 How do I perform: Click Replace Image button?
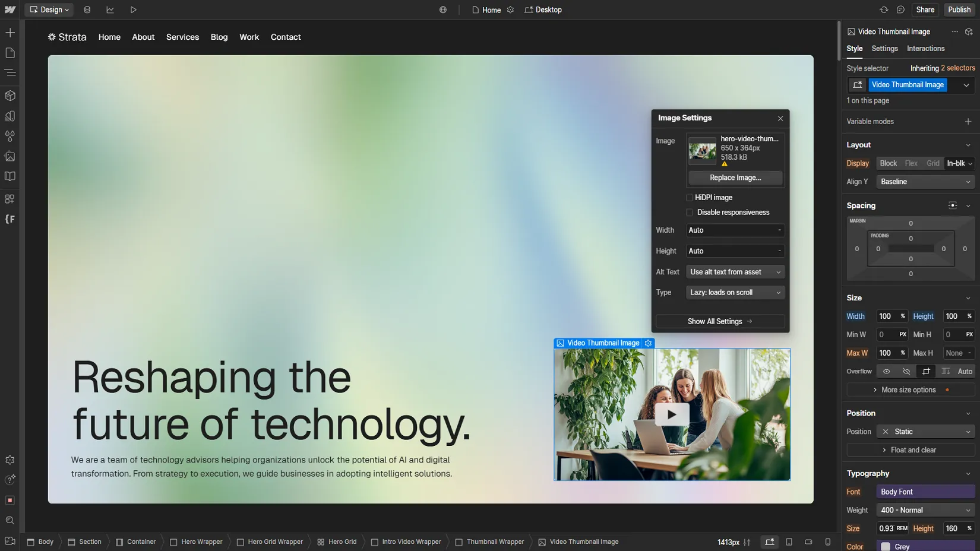pos(735,178)
